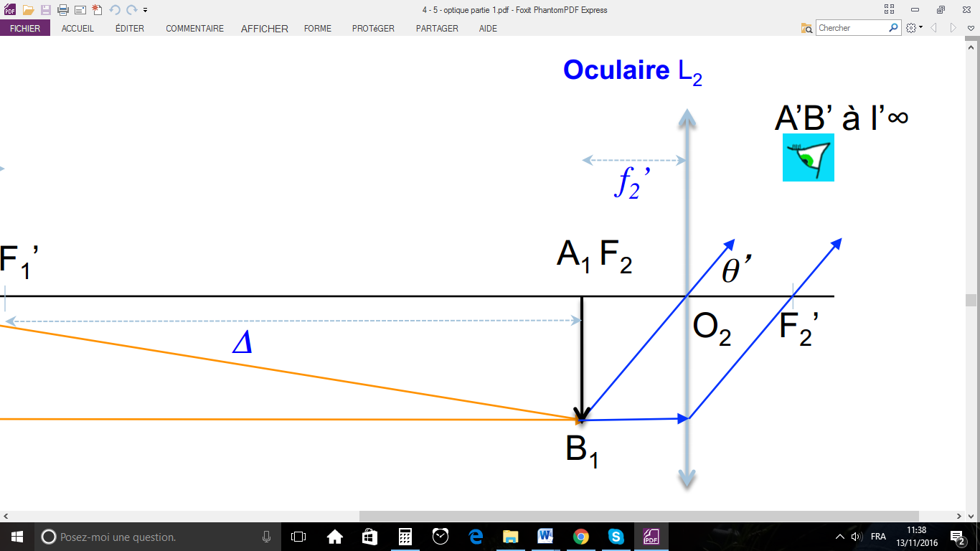Viewport: 980px width, 551px height.
Task: Undo the last action
Action: (115, 10)
